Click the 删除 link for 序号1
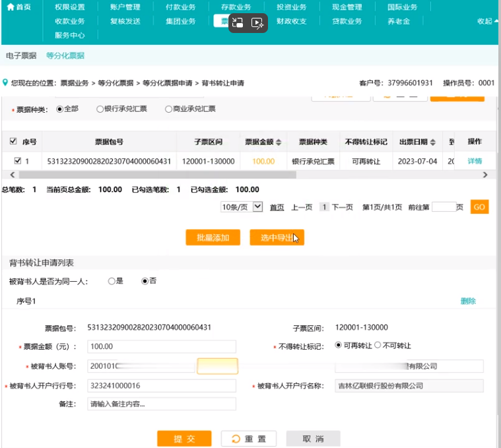501x448 pixels. click(467, 301)
